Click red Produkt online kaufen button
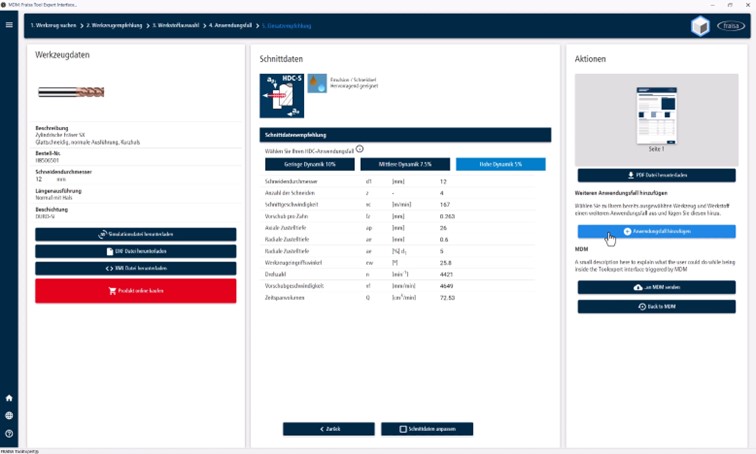This screenshot has width=756, height=454. [x=135, y=291]
